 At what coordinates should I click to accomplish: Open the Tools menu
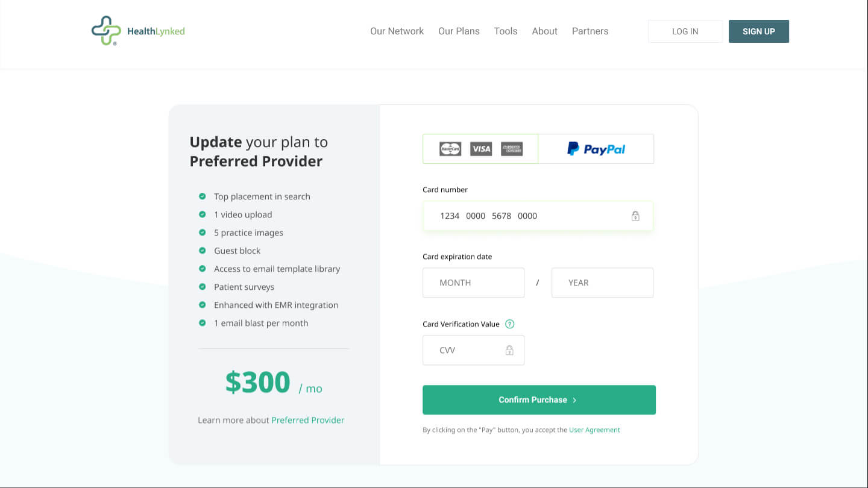tap(506, 31)
